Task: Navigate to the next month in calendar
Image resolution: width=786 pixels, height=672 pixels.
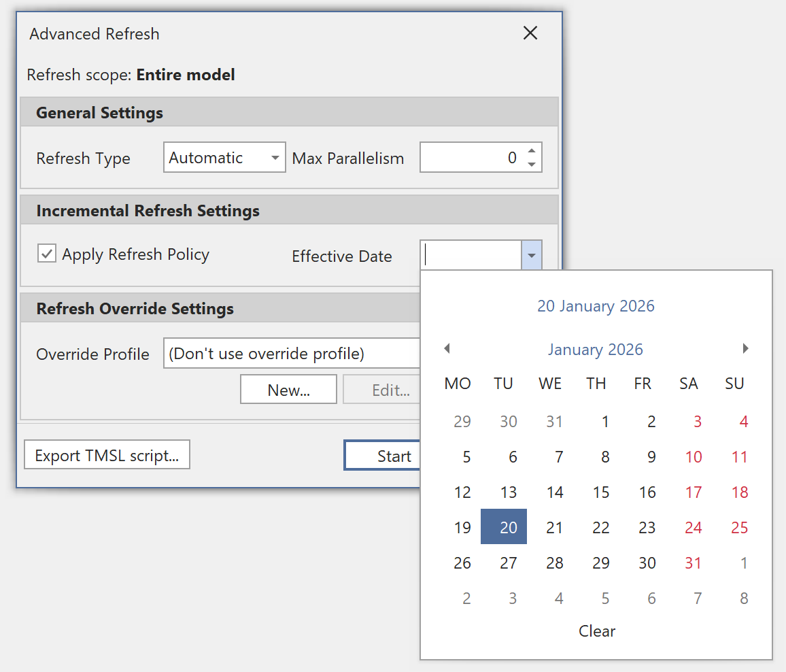Action: click(746, 348)
